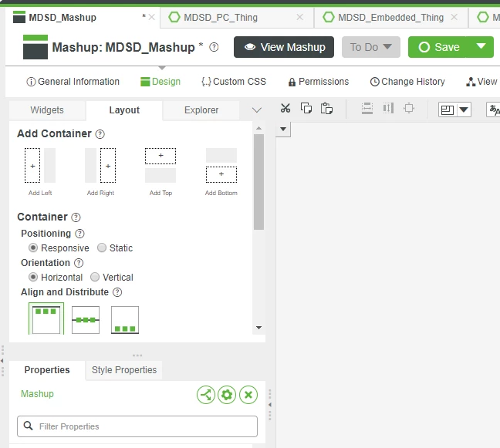500x448 pixels.
Task: Select Add Bottom container option
Action: [x=221, y=172]
